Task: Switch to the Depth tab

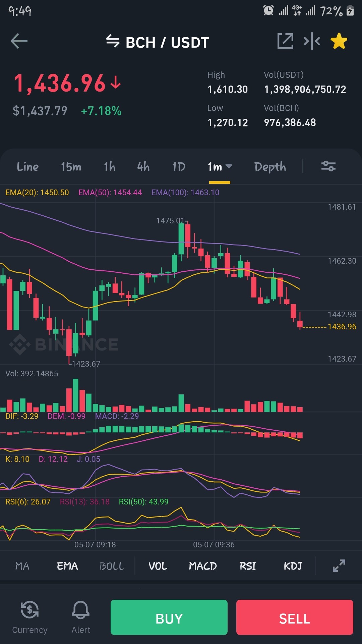Action: pos(270,166)
